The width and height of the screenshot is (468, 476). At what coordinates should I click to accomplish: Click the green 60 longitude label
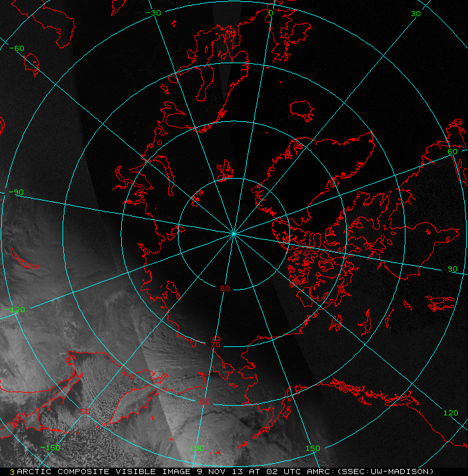[x=453, y=152]
